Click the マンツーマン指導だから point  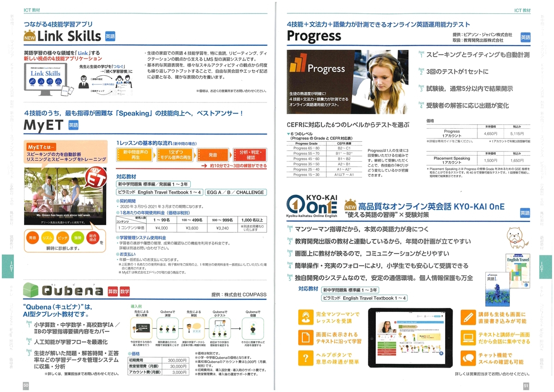[x=361, y=229]
